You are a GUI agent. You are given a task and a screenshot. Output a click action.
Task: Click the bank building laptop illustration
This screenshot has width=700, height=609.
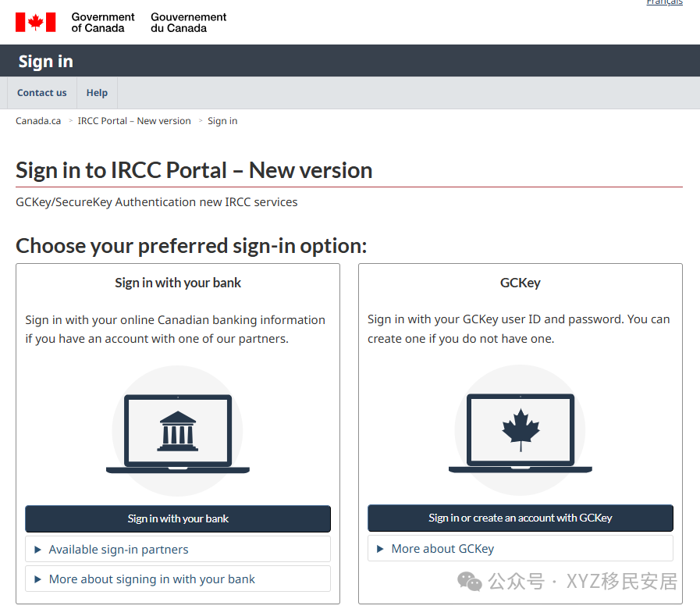[178, 431]
